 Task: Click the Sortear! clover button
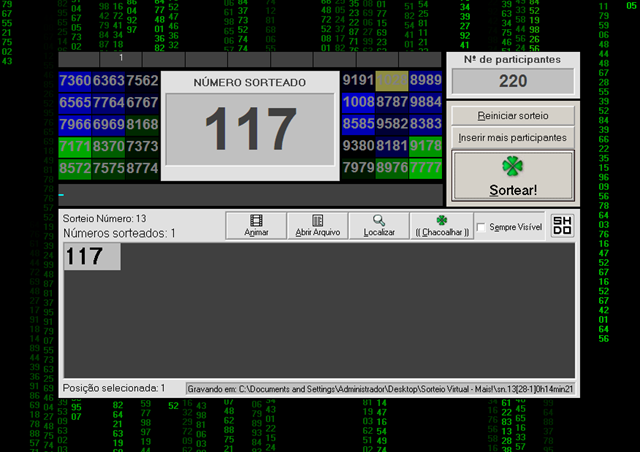pos(513,176)
